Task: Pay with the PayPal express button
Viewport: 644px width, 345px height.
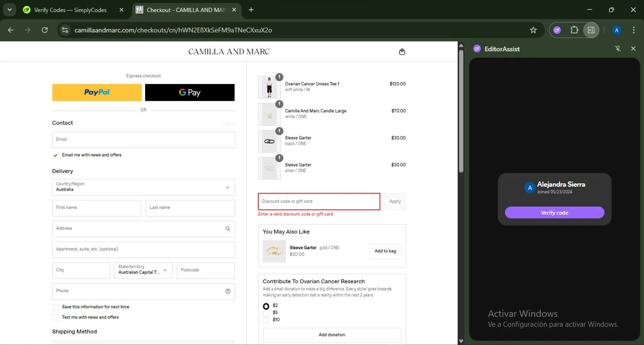Action: 97,92
